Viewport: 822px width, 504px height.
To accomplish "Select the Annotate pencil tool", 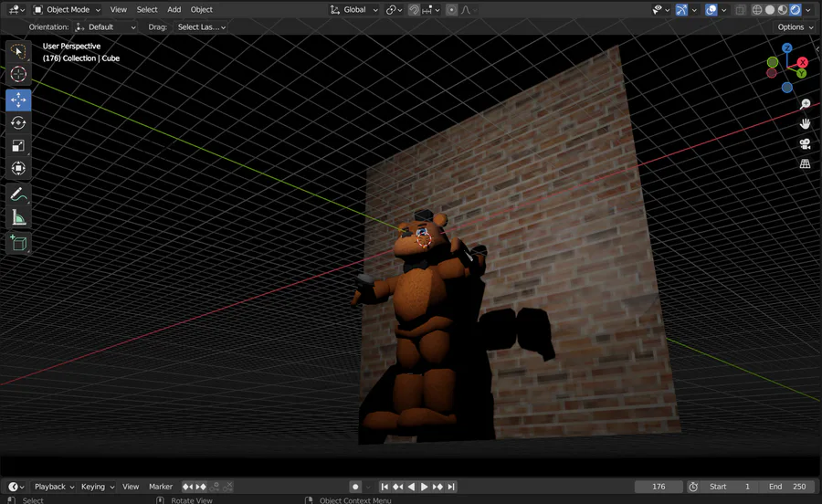I will coord(18,194).
